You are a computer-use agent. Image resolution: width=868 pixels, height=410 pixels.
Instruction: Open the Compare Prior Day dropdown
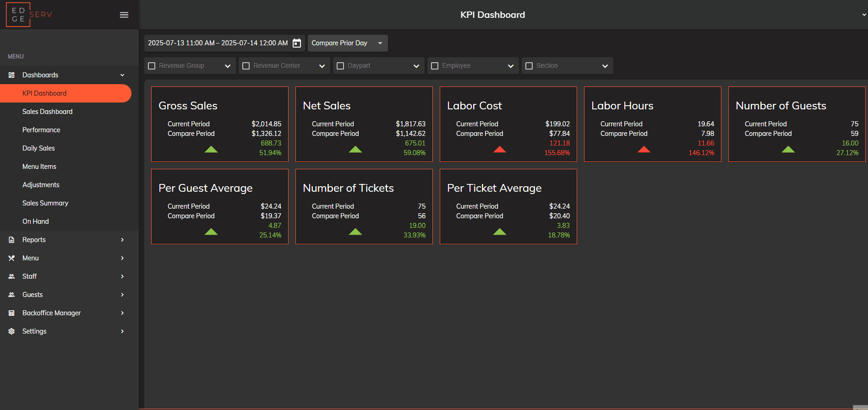click(x=347, y=43)
